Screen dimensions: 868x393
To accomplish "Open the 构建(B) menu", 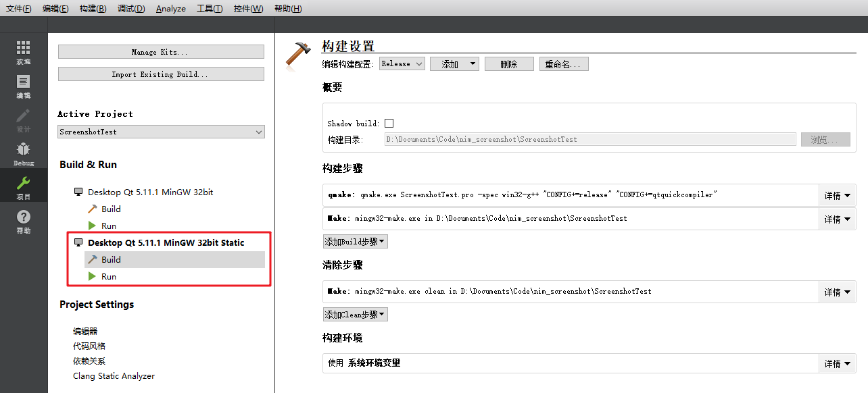I will [93, 8].
